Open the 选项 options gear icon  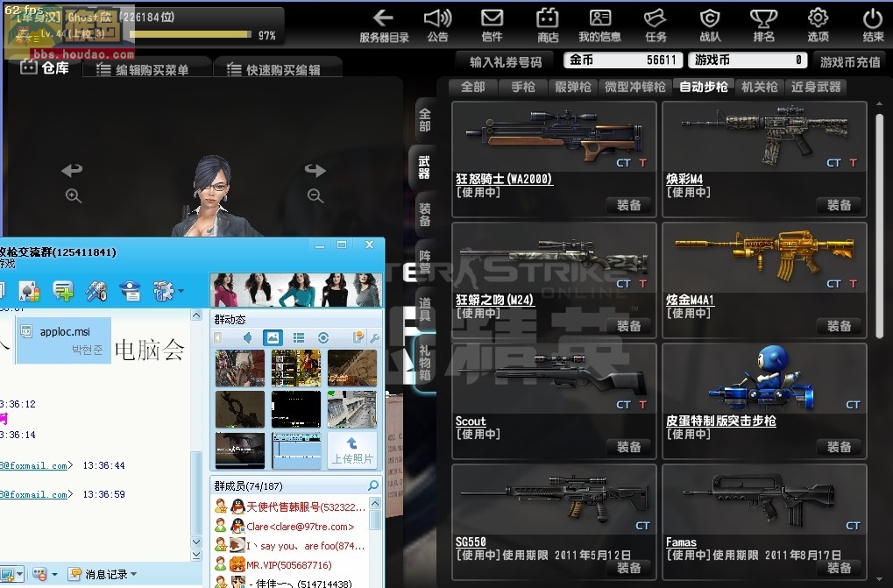(x=818, y=25)
